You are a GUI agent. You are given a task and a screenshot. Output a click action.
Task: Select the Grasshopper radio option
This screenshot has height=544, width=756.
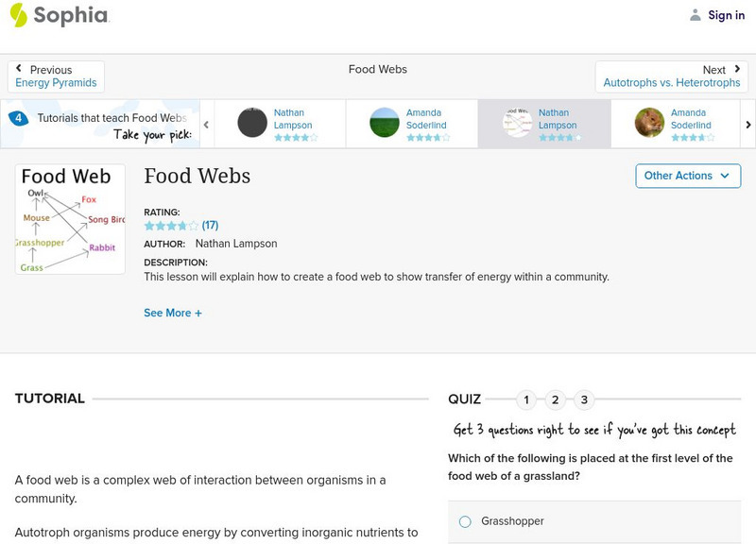coord(465,521)
